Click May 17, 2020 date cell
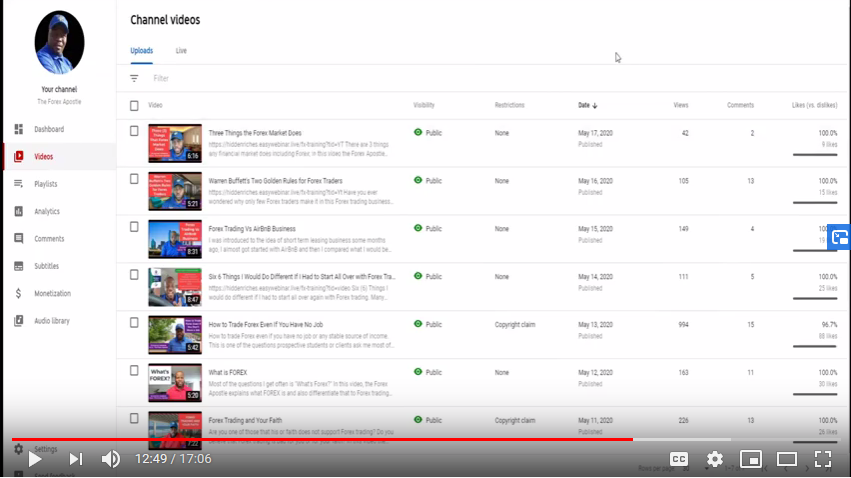Screen dimensions: 851x478 pyautogui.click(x=595, y=133)
